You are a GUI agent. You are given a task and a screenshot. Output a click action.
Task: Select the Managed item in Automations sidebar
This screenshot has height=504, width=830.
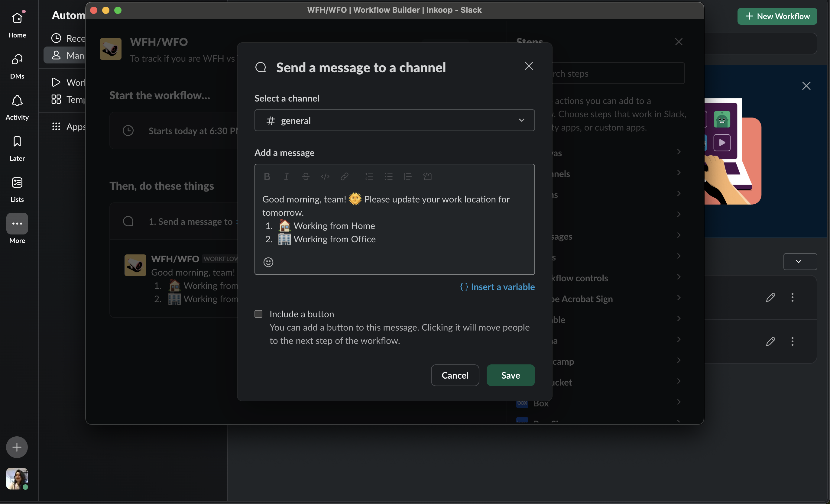(x=65, y=55)
